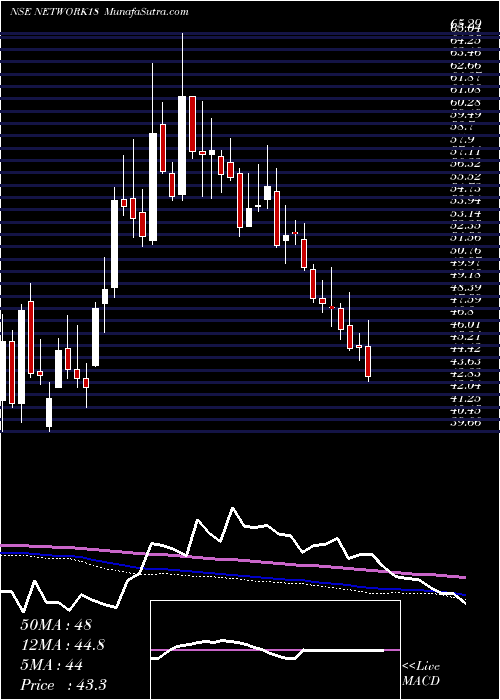Click the 44.42 price axis label

coord(465,351)
